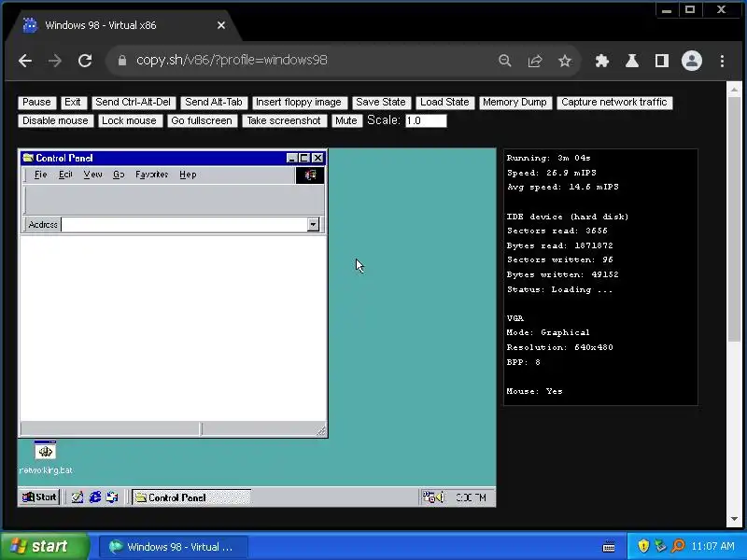Open Favorites menu in Control Panel
The image size is (747, 560).
tap(151, 175)
